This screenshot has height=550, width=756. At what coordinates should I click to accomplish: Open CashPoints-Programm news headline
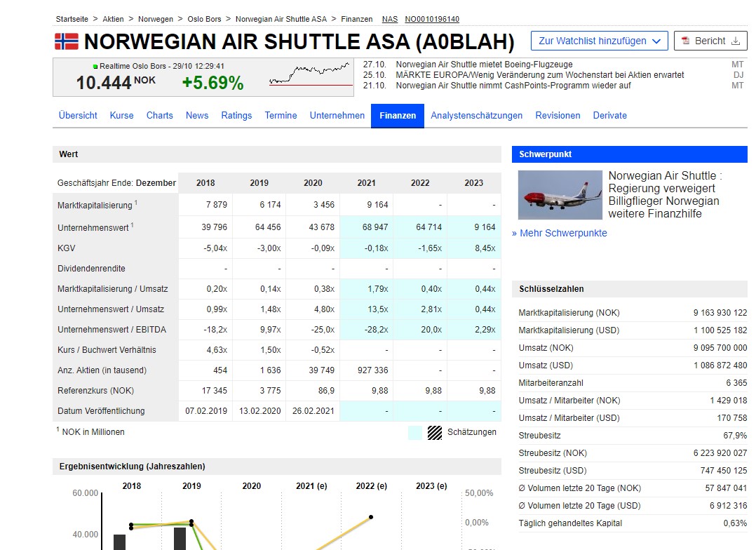click(513, 86)
